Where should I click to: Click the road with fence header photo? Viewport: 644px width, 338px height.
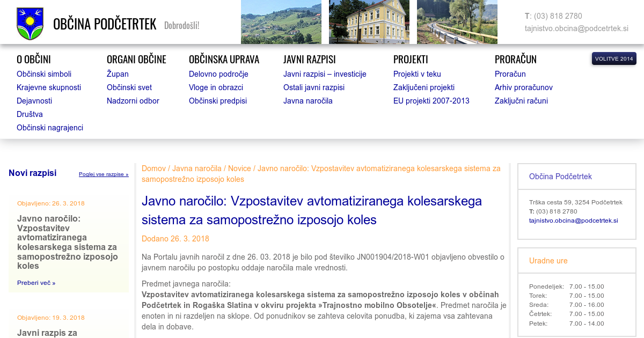pyautogui.click(x=457, y=22)
